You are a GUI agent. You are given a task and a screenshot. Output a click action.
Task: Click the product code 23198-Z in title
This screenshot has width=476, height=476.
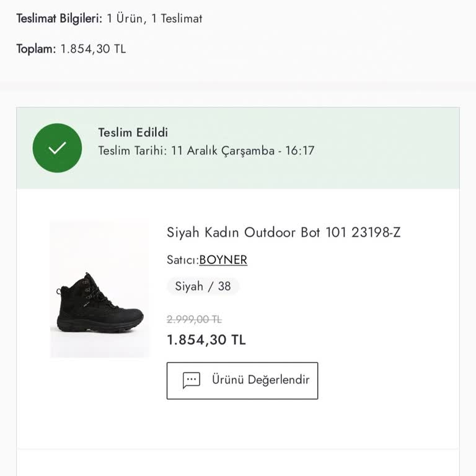(x=376, y=232)
